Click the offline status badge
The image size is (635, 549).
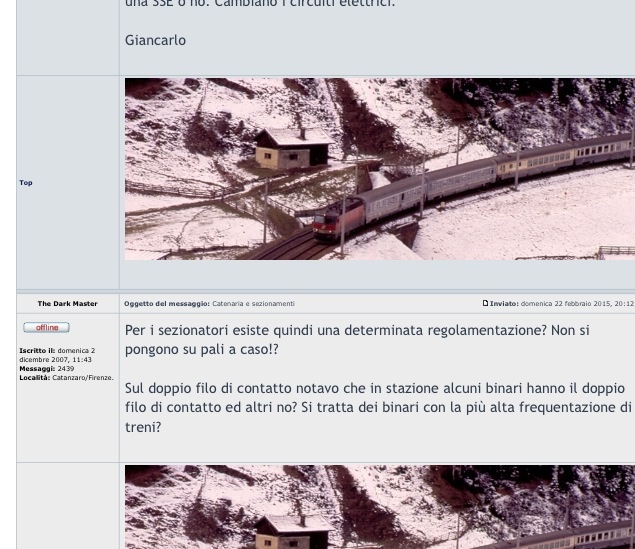pyautogui.click(x=46, y=328)
